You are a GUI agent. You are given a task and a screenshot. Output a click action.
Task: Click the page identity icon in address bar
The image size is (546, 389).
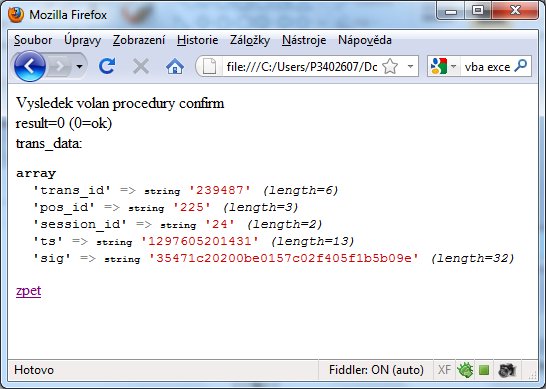click(209, 66)
